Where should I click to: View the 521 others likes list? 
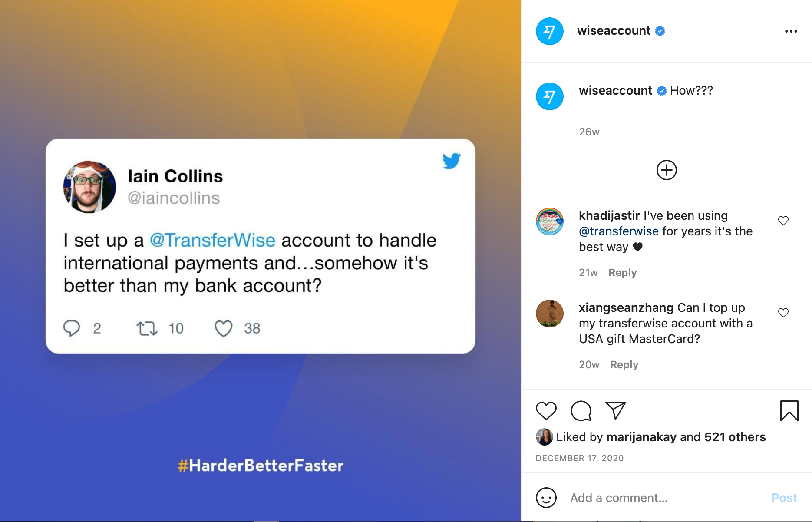pyautogui.click(x=735, y=437)
